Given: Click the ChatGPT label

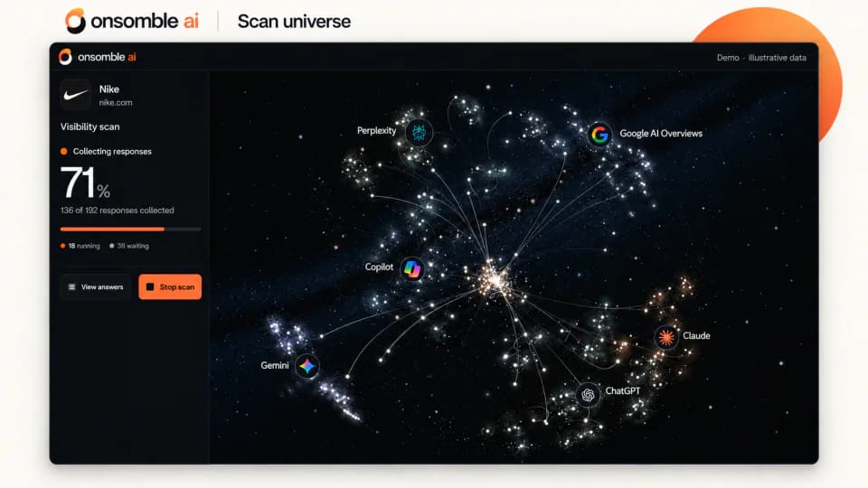Looking at the screenshot, I should pos(623,390).
